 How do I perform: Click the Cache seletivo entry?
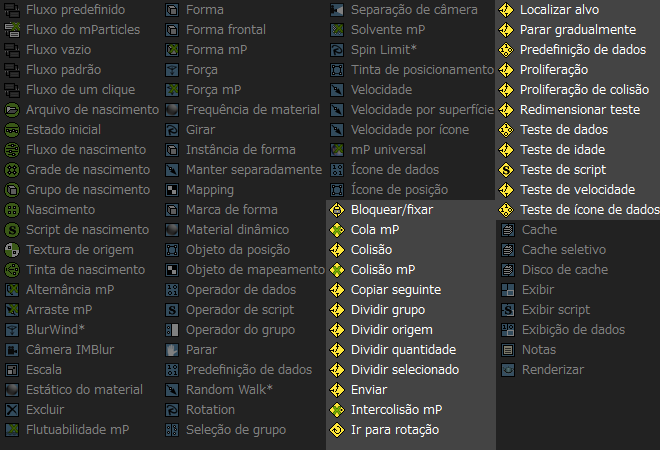click(x=564, y=250)
